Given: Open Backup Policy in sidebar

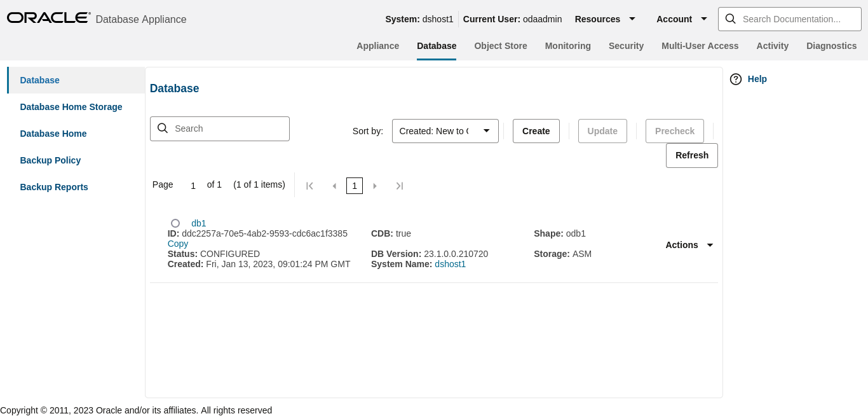Looking at the screenshot, I should click(76, 160).
